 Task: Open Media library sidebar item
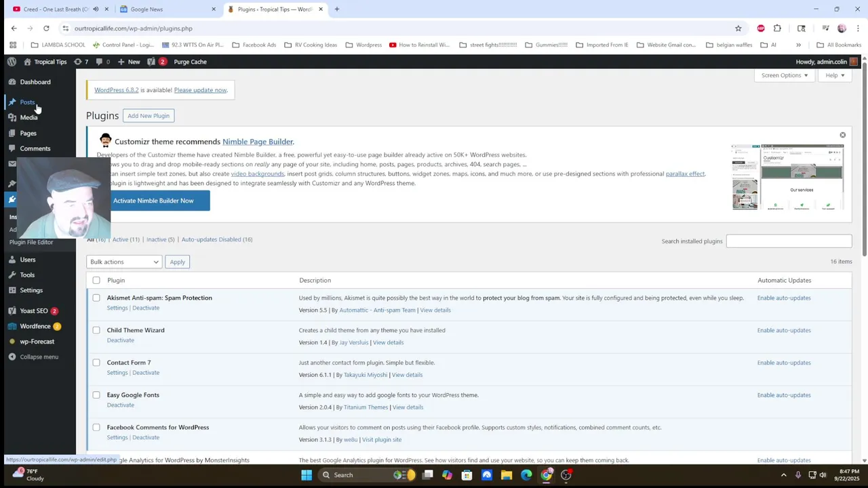[x=28, y=117]
